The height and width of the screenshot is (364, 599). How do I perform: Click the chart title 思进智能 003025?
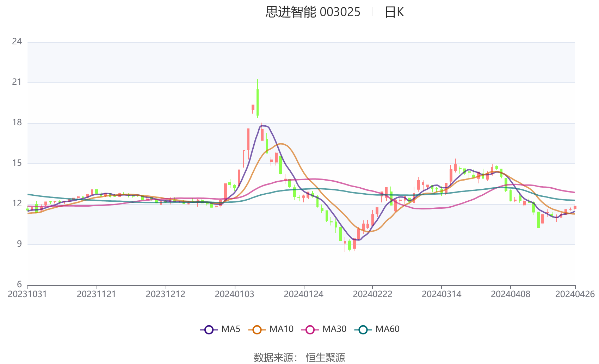pyautogui.click(x=313, y=12)
